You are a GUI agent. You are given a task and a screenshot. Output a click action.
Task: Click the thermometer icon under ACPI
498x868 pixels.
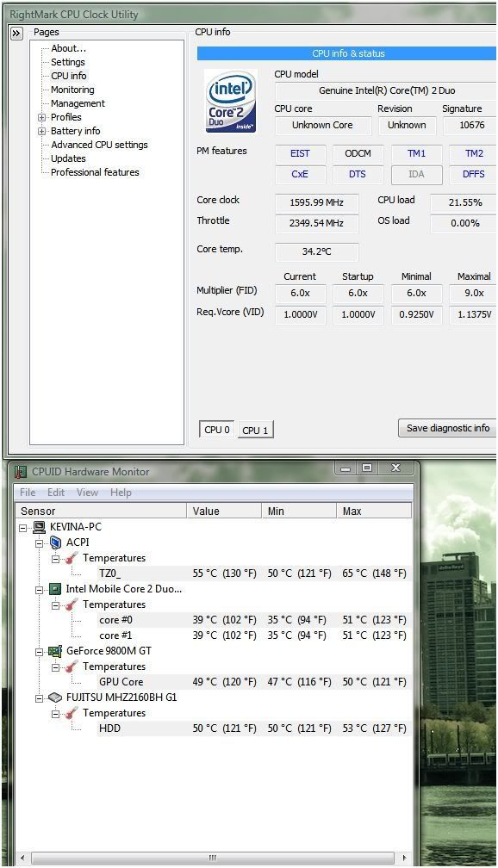[x=71, y=558]
